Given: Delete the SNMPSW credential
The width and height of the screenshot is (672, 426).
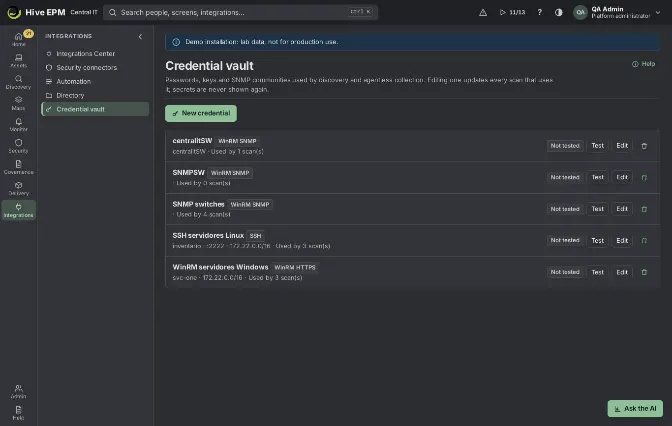Looking at the screenshot, I should point(644,177).
